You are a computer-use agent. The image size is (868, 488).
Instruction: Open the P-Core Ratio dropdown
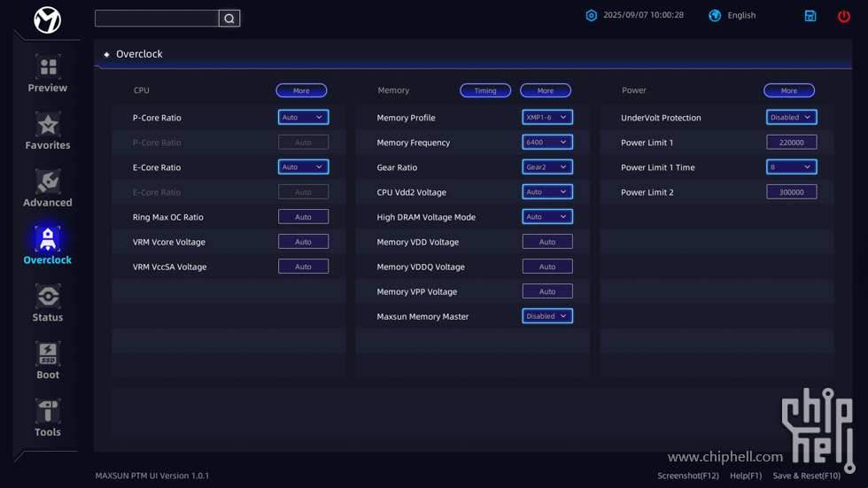tap(303, 117)
